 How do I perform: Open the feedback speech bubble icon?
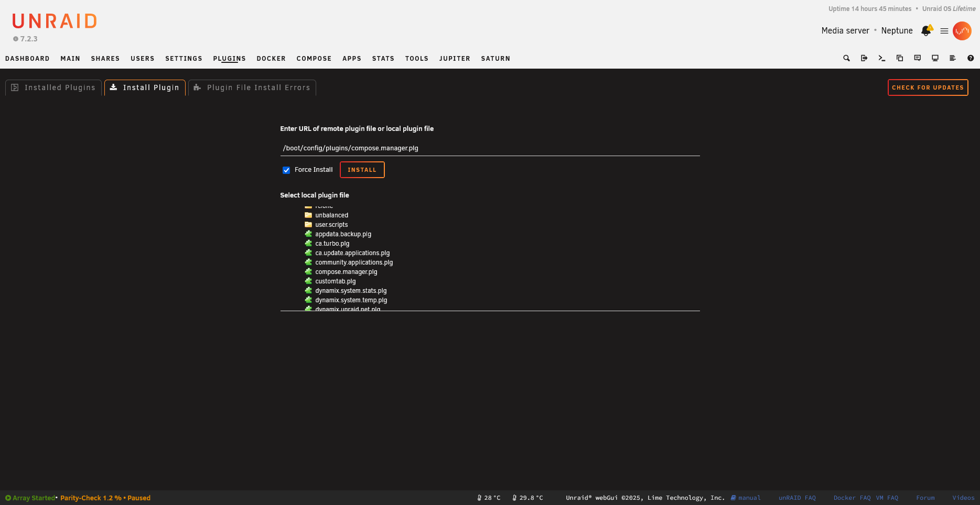pos(917,58)
